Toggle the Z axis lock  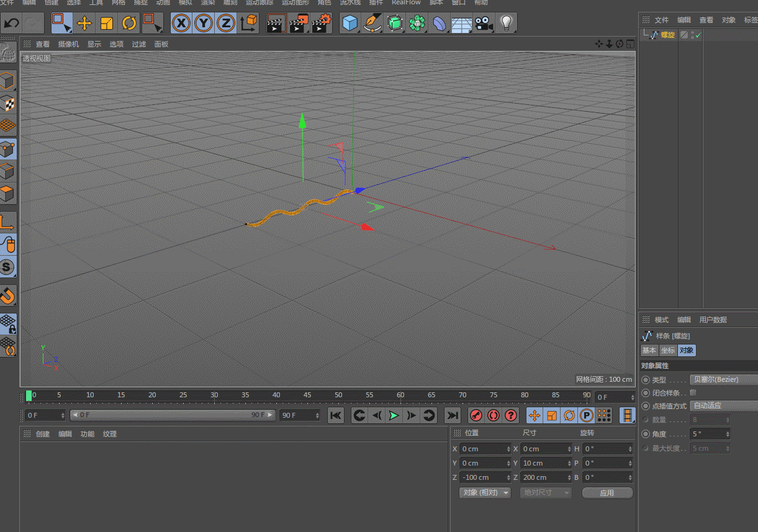click(x=226, y=24)
